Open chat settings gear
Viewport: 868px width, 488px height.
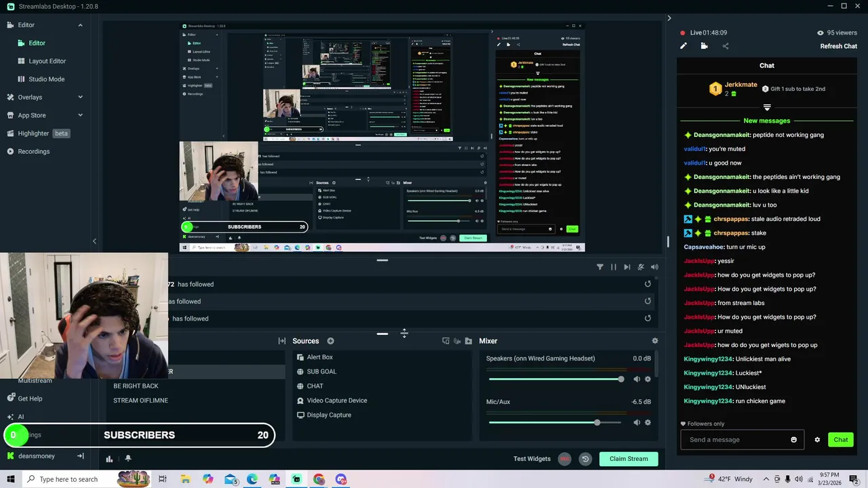coord(817,440)
